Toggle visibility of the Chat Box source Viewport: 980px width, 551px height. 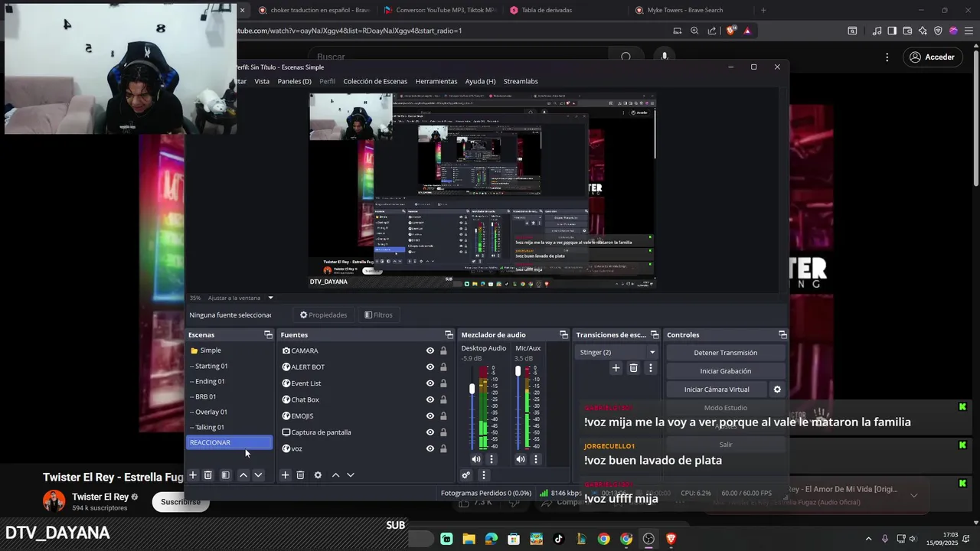click(x=430, y=399)
